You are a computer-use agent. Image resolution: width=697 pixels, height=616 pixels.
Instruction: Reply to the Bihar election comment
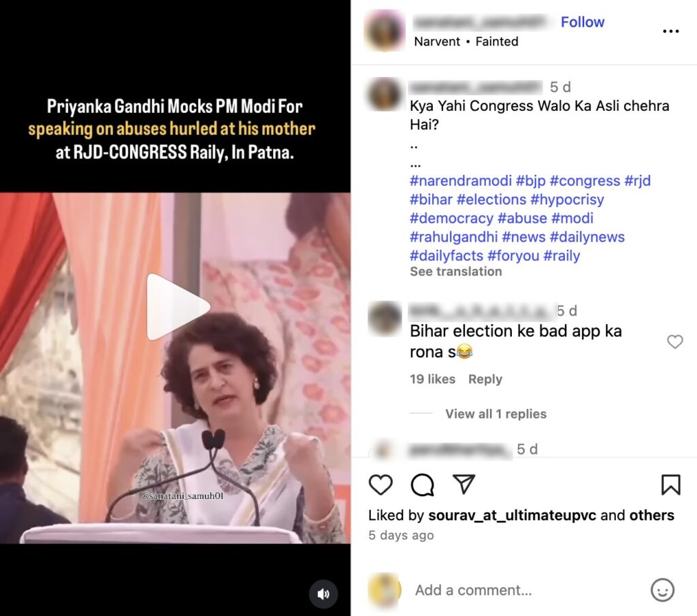tap(485, 379)
